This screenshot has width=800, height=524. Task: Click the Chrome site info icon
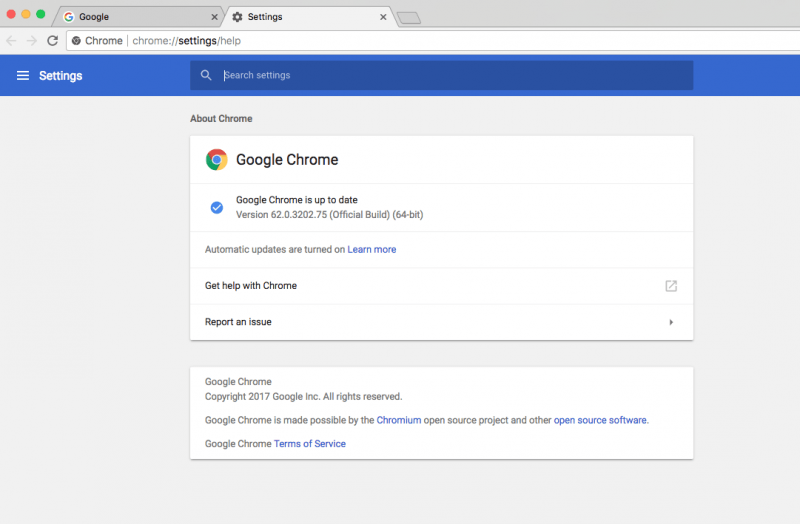(76, 41)
